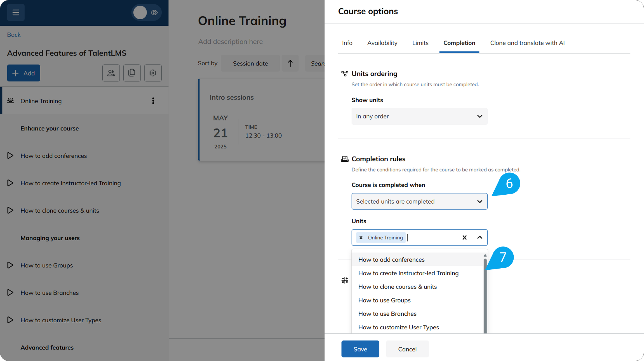Screen dimensions: 644x361
Task: Open How to clone courses & units in sidebar
Action: click(60, 211)
